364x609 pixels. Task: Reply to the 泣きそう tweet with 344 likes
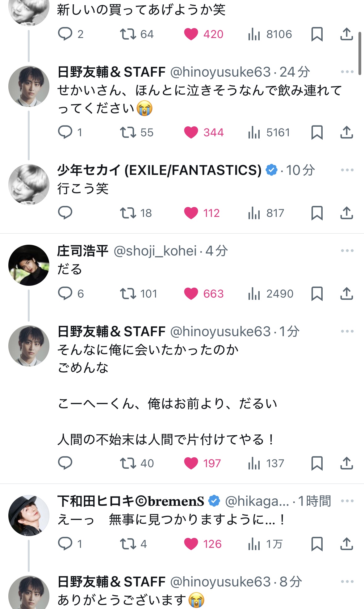click(x=65, y=132)
